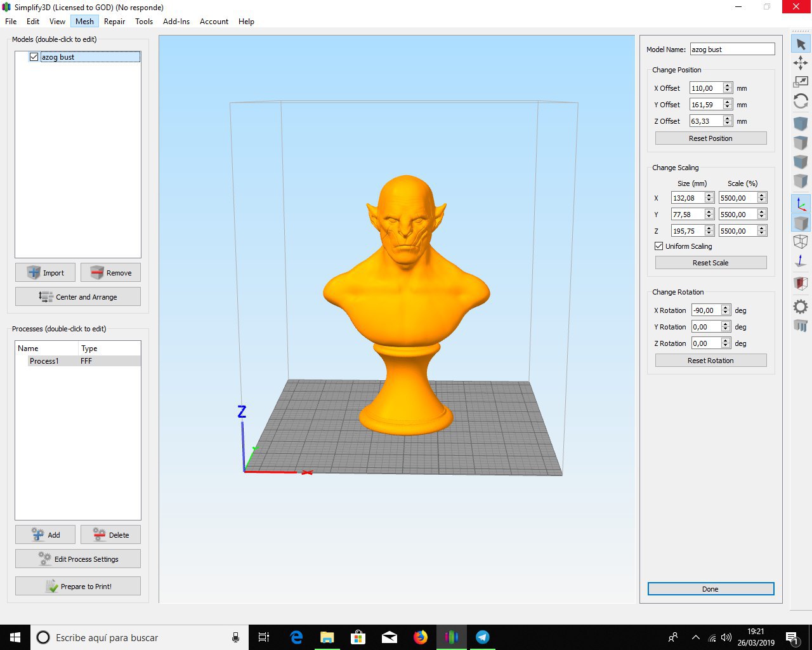
Task: Click Reset Scale button
Action: point(710,263)
